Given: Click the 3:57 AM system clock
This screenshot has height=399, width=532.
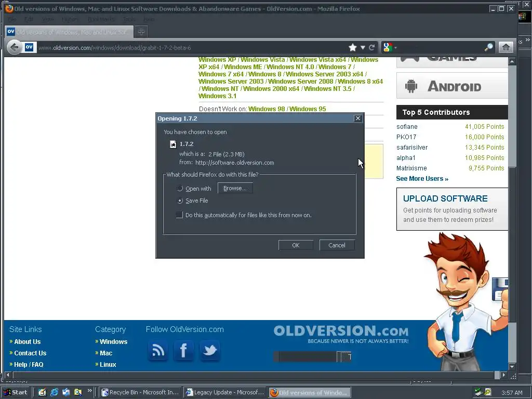Looking at the screenshot, I should (512, 393).
